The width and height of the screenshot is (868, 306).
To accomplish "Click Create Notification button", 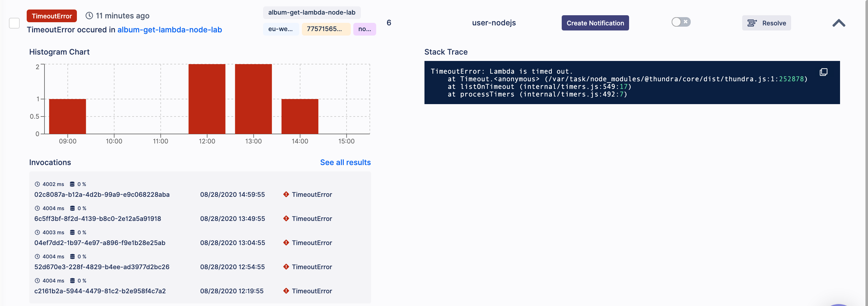I will click(595, 23).
